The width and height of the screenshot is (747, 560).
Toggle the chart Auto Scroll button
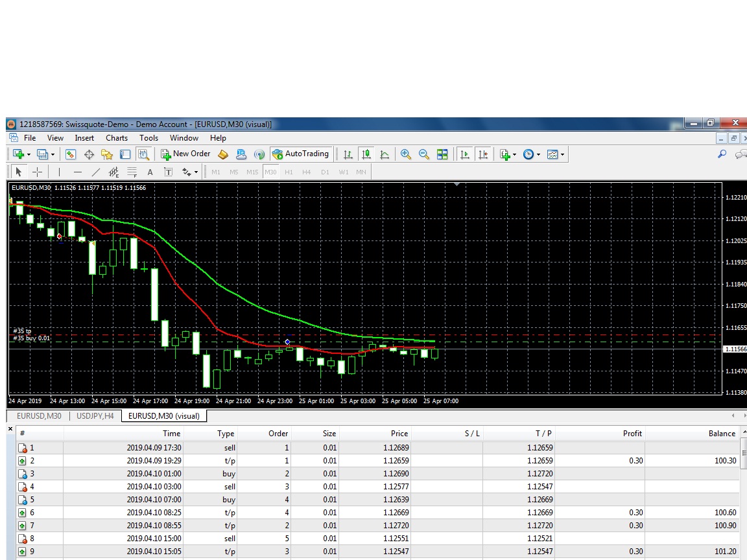point(465,154)
